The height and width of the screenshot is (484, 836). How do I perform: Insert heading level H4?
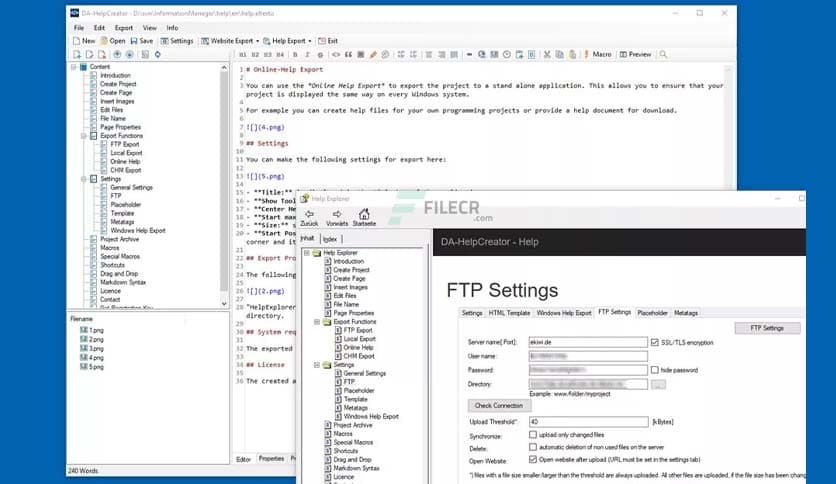click(280, 55)
